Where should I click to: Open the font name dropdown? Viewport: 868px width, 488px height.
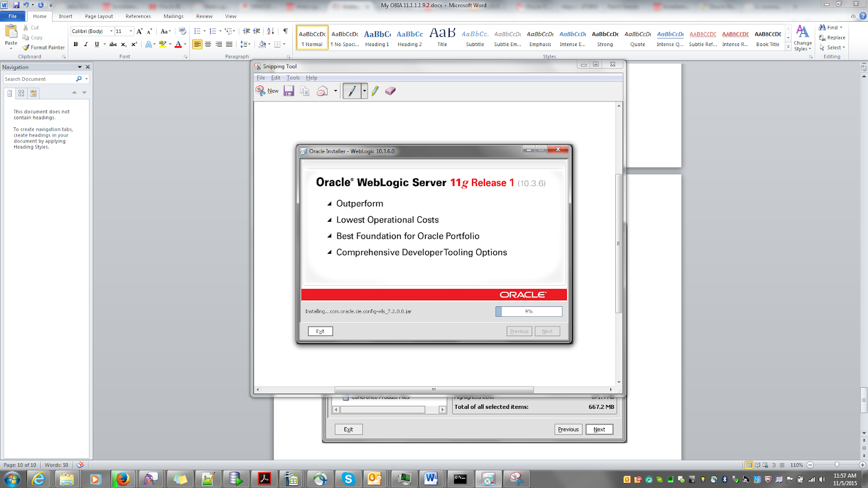click(111, 31)
